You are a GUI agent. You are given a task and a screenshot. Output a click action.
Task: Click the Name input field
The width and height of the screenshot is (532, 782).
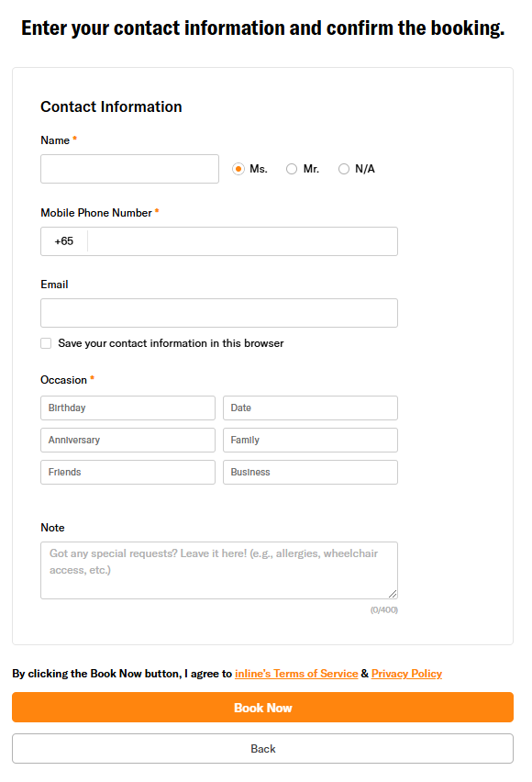click(x=129, y=169)
